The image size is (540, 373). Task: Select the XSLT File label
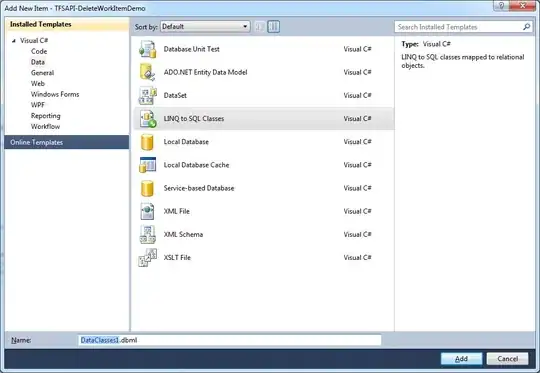pyautogui.click(x=177, y=258)
